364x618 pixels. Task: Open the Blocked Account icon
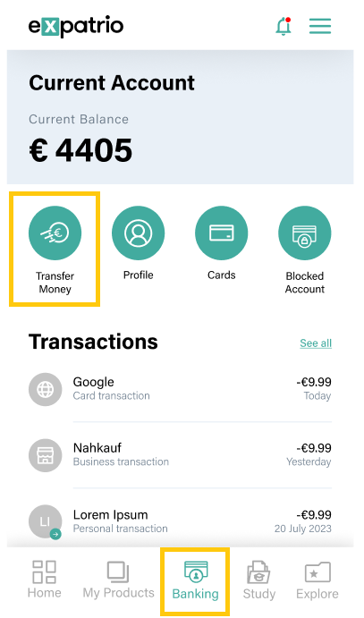pyautogui.click(x=304, y=233)
